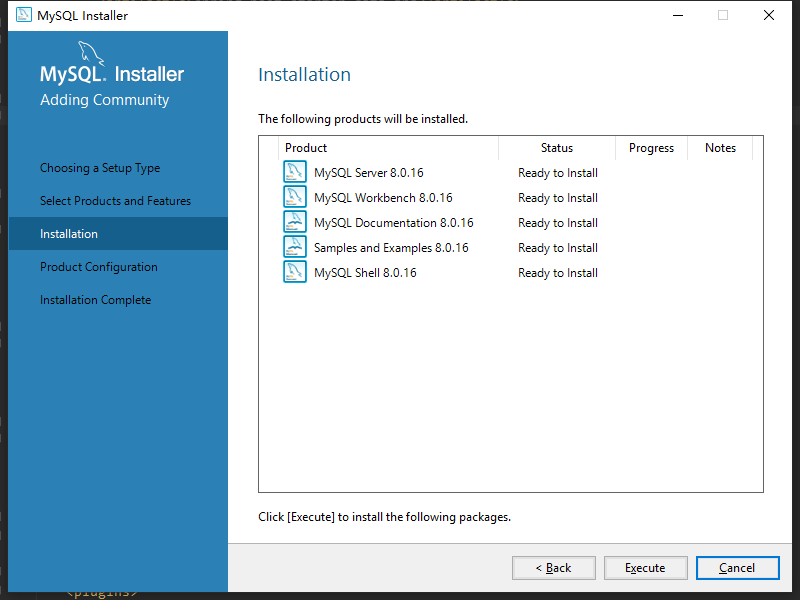Select the MySQL Documentation 8.0.16 row text
Screen dimensions: 800x600
pyautogui.click(x=393, y=223)
